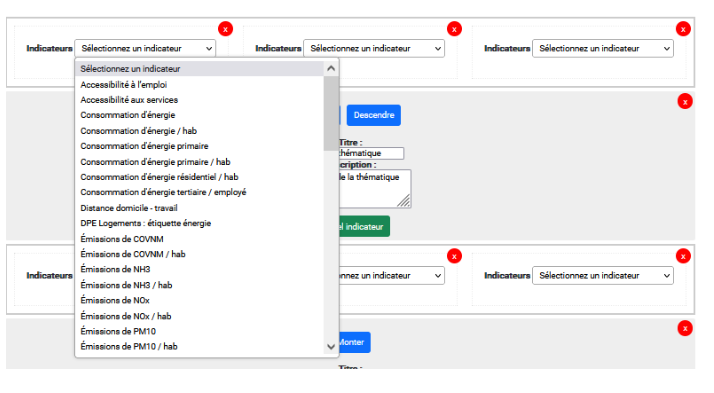Select 'Consommation d'énergie résidentiel / hab' option
The height and width of the screenshot is (393, 714).
tap(199, 177)
